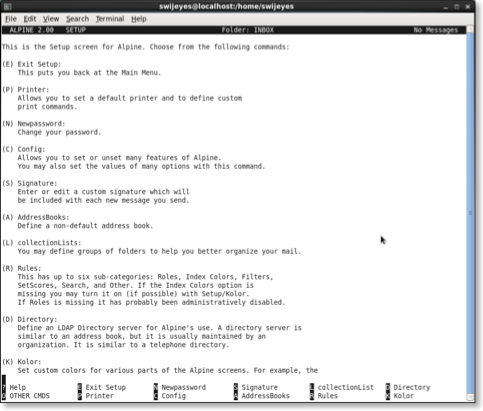Click the '(A) AddressBooks:' heading
Image resolution: width=483 pixels, height=411 pixels.
point(36,217)
